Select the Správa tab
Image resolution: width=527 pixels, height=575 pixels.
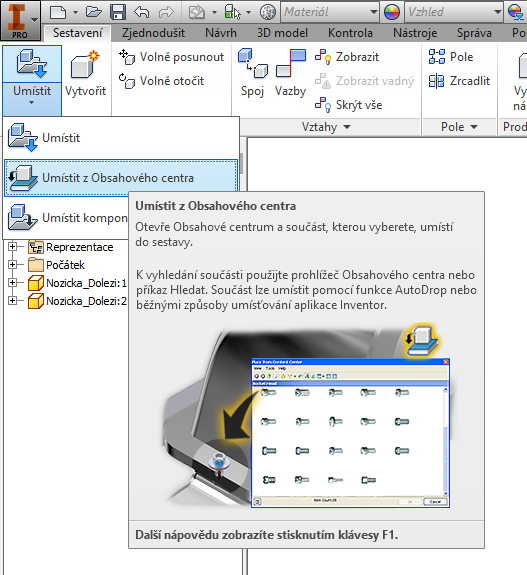[474, 33]
